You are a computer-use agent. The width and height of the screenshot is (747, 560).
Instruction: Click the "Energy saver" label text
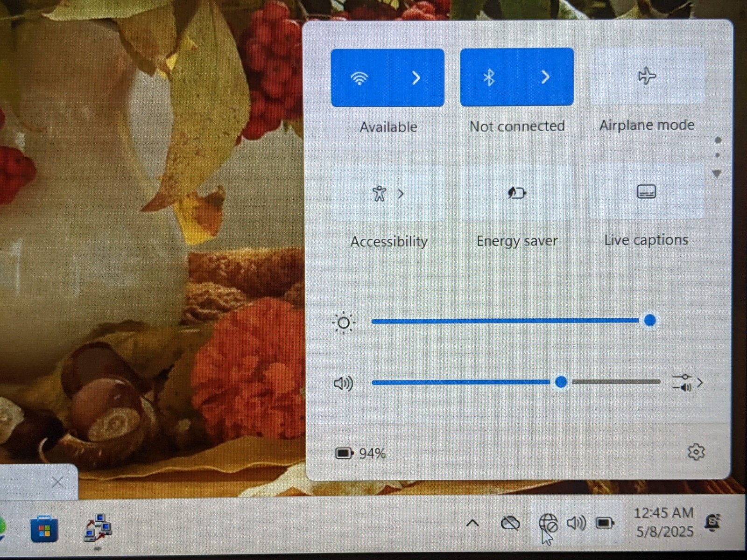click(x=517, y=241)
